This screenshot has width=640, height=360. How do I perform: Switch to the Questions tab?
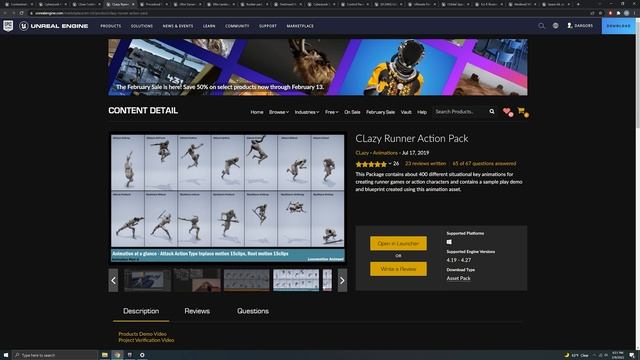click(253, 311)
